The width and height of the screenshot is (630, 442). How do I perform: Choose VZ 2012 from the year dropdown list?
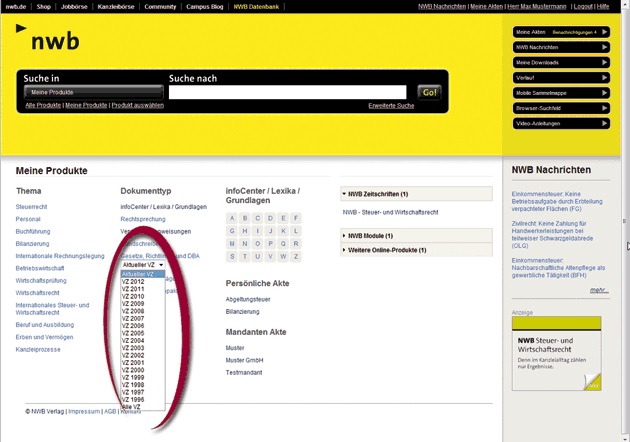[x=133, y=282]
